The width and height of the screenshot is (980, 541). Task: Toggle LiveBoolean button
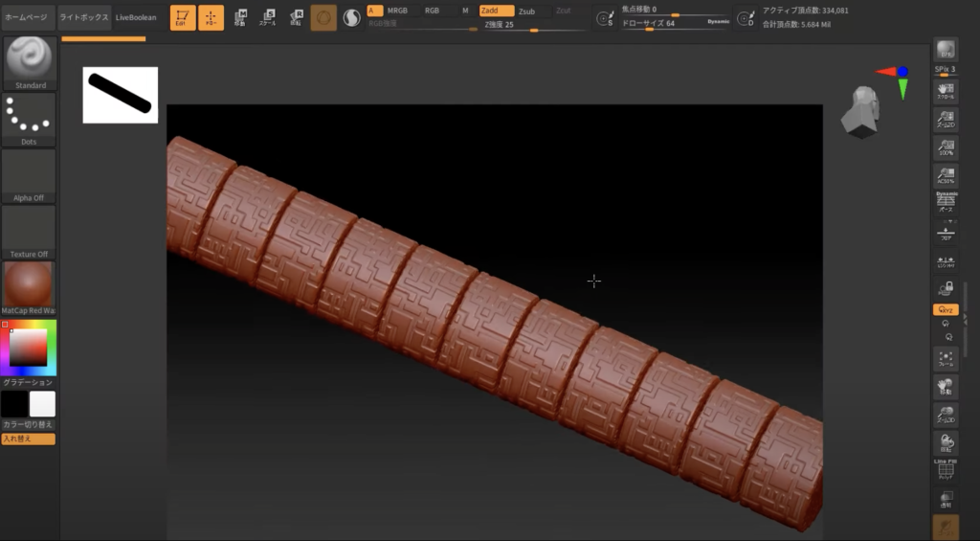pyautogui.click(x=136, y=17)
